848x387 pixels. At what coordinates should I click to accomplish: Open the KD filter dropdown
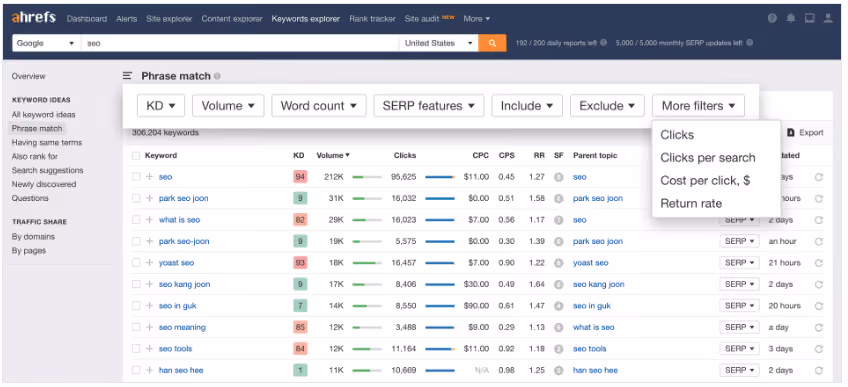click(161, 106)
